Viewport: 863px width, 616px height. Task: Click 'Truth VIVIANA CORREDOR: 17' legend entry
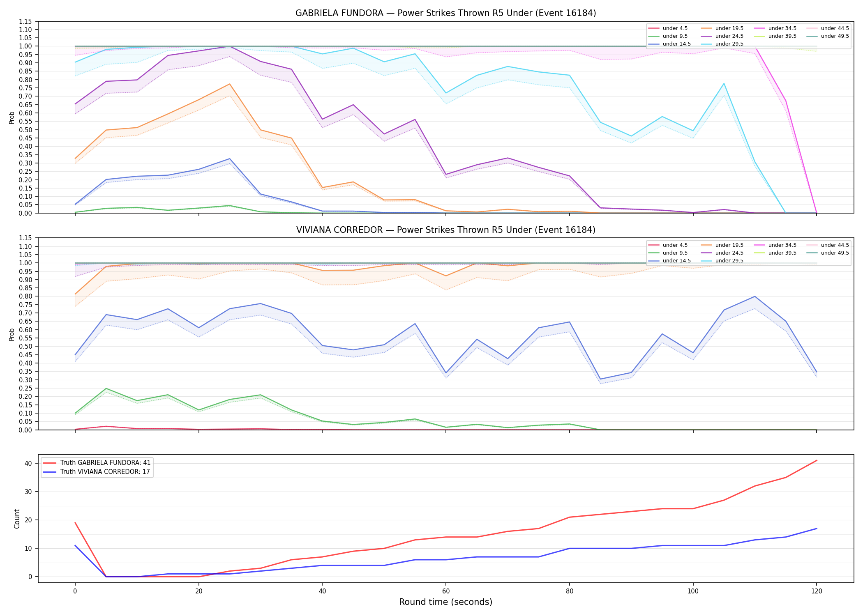point(105,472)
